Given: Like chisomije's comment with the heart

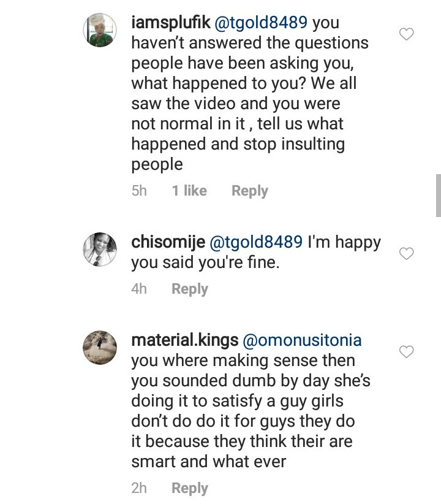Looking at the screenshot, I should (406, 253).
